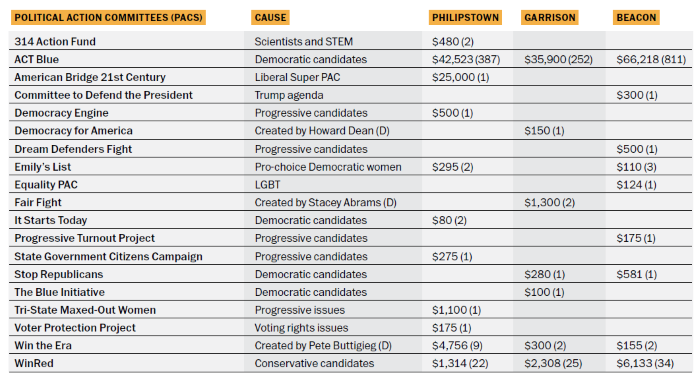Select Emily's List row name

[42, 167]
